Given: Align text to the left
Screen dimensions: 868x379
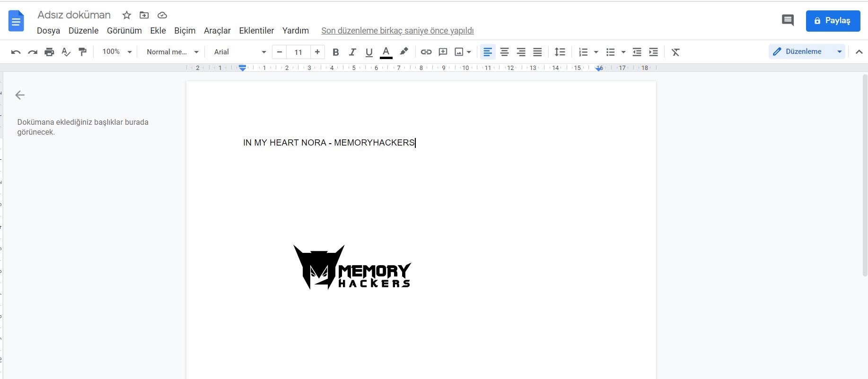Looking at the screenshot, I should (488, 52).
